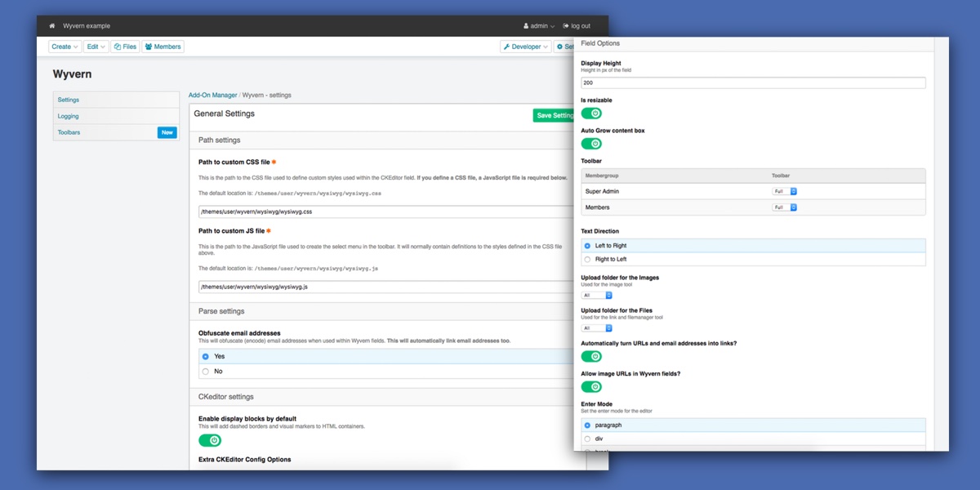Click the log out link
980x490 pixels.
pos(577,26)
